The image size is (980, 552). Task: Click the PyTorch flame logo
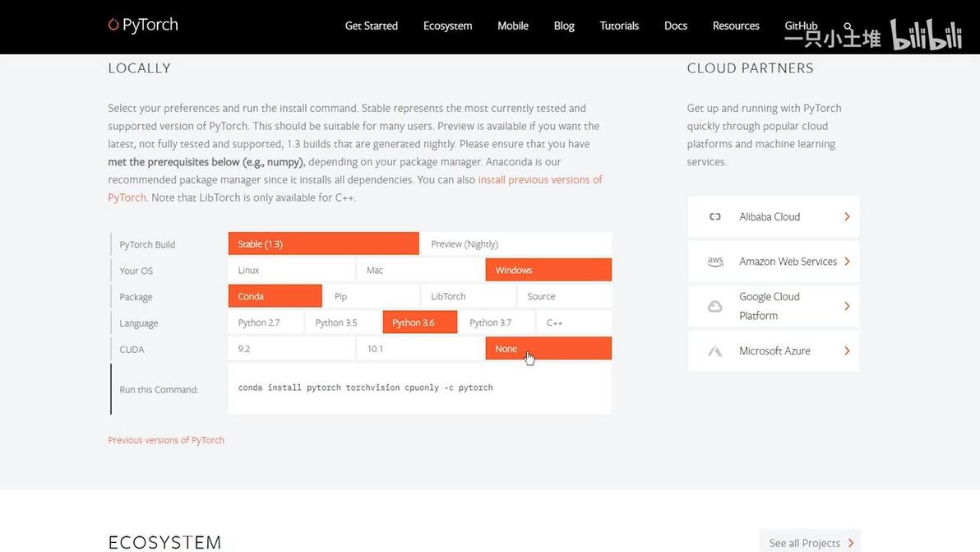point(113,25)
